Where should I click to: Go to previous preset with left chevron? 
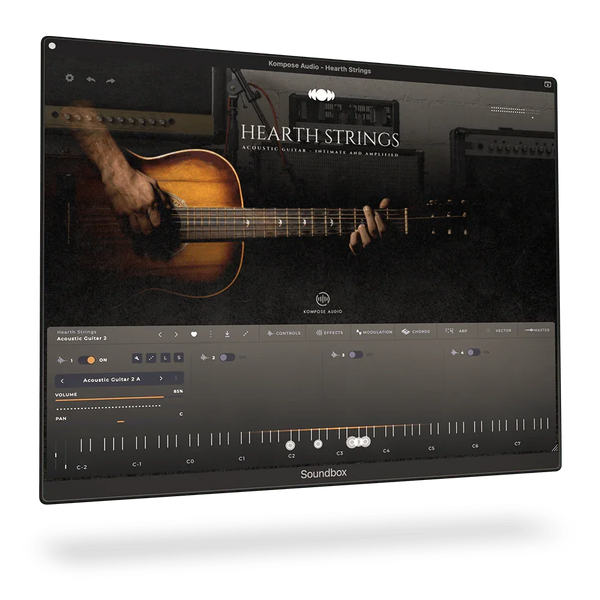pos(160,335)
